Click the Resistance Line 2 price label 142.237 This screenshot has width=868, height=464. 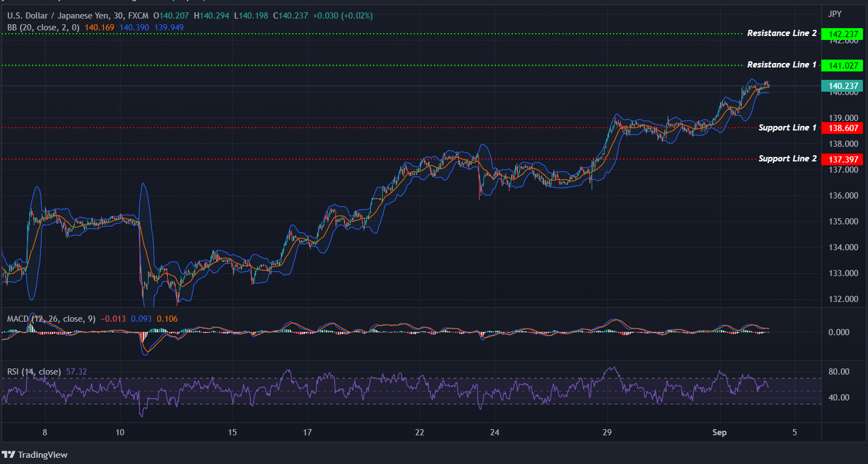click(x=843, y=34)
